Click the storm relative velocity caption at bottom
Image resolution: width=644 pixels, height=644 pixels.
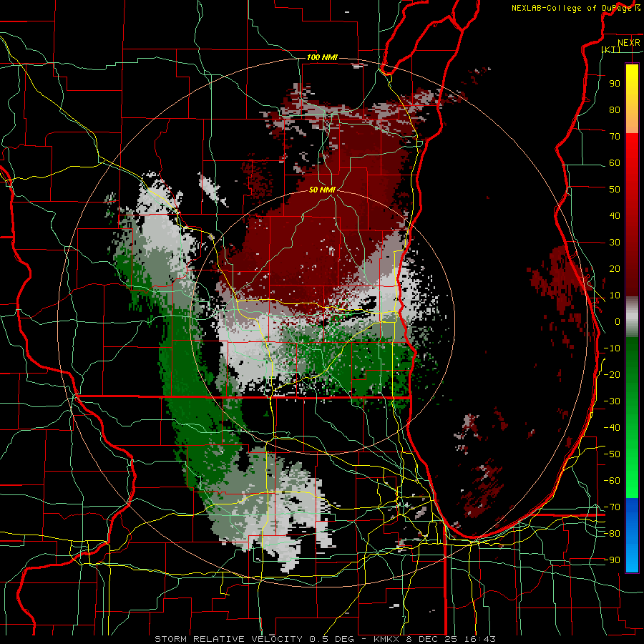pyautogui.click(x=325, y=639)
